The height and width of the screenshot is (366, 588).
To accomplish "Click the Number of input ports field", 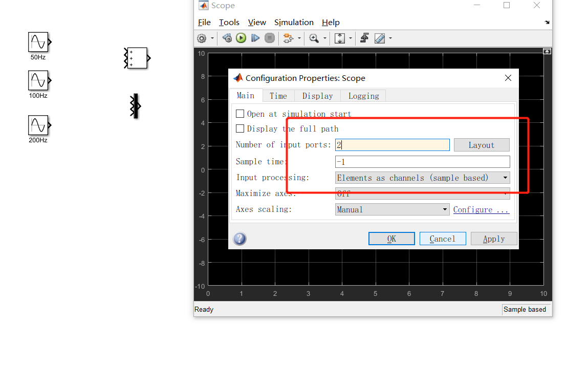I will (x=392, y=145).
